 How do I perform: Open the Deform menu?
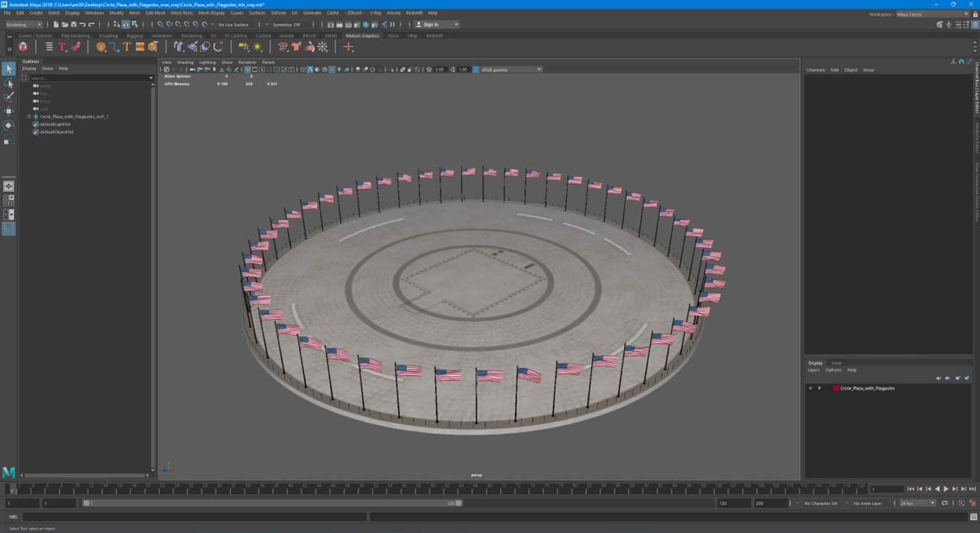click(278, 13)
